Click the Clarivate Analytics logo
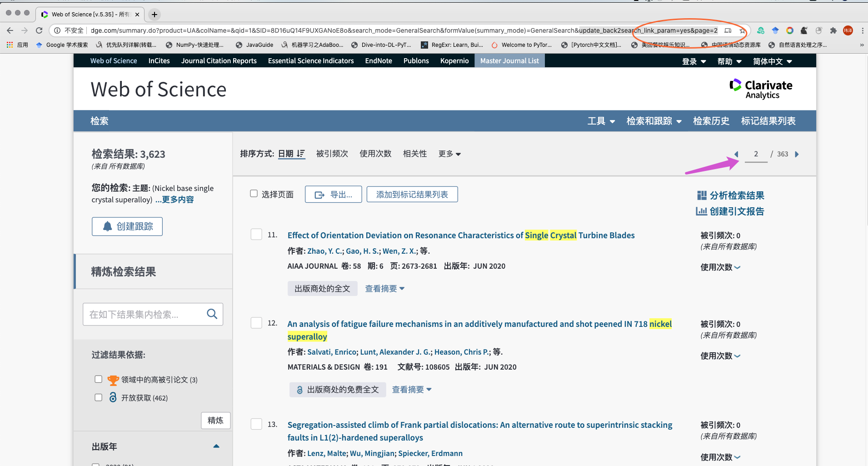The width and height of the screenshot is (868, 466). 761,89
